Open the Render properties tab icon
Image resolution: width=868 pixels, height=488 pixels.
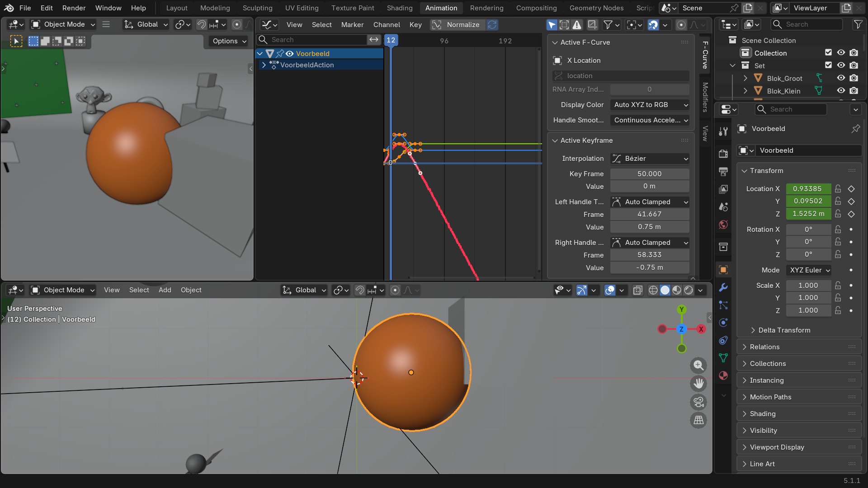pyautogui.click(x=723, y=154)
